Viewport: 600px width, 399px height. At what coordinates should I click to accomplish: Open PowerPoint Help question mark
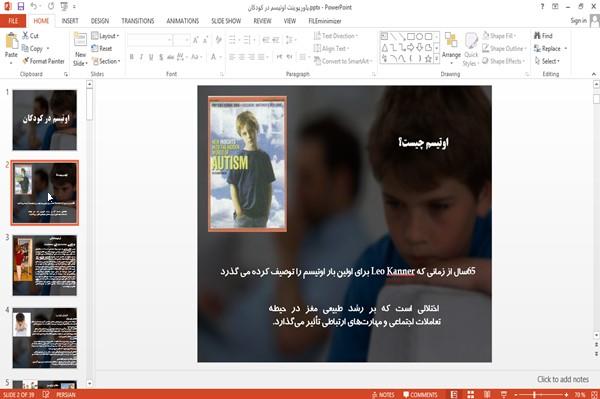coord(542,7)
